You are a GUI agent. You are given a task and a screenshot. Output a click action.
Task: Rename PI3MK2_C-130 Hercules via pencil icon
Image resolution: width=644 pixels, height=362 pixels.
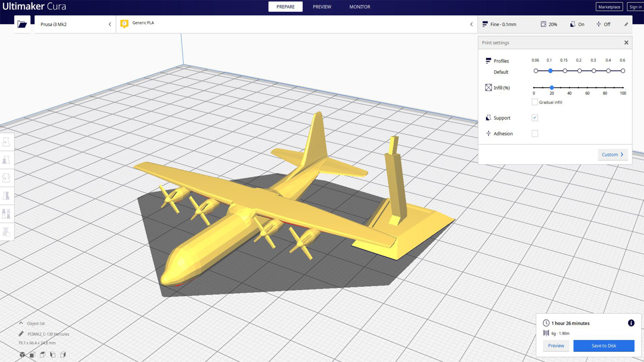pos(20,334)
